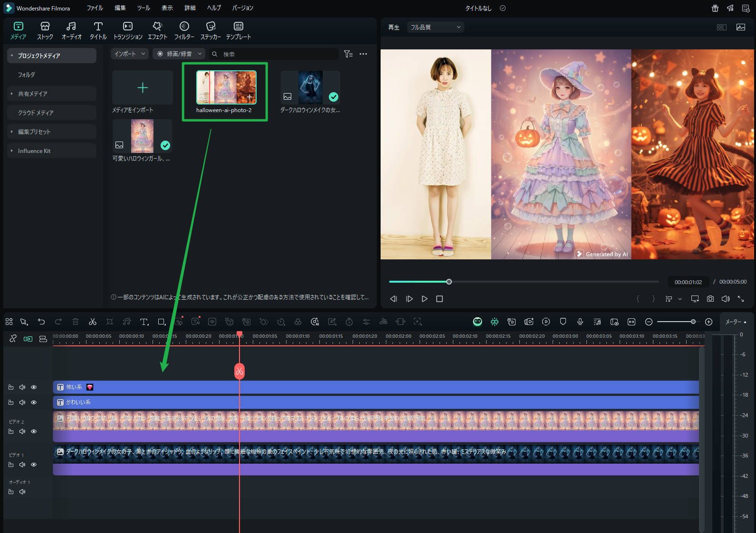Click the メディアをインポート add button
Viewport: 756px width, 533px height.
coord(143,87)
